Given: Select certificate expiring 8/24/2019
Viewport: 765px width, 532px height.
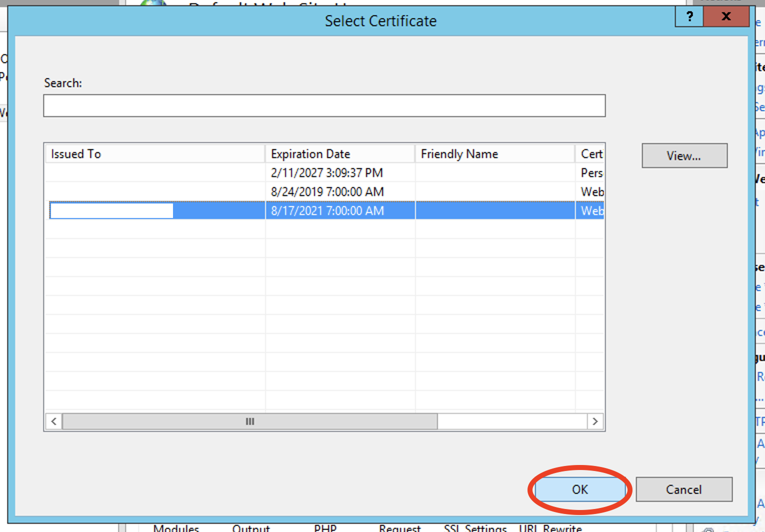Looking at the screenshot, I should coord(326,192).
